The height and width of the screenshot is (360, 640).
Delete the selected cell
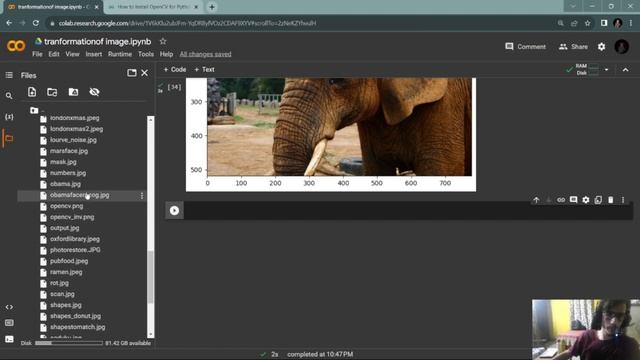coord(611,200)
